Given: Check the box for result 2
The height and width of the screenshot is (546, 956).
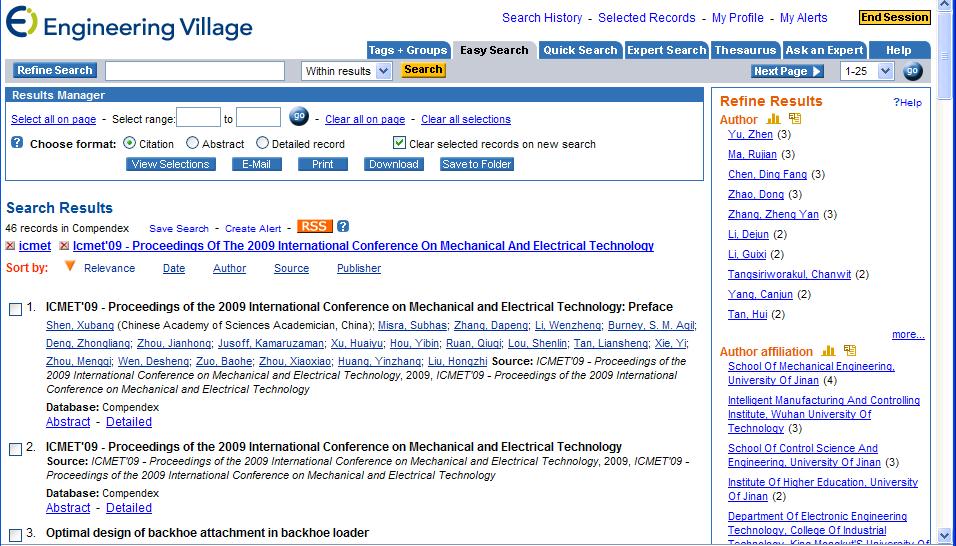Looking at the screenshot, I should pyautogui.click(x=16, y=450).
